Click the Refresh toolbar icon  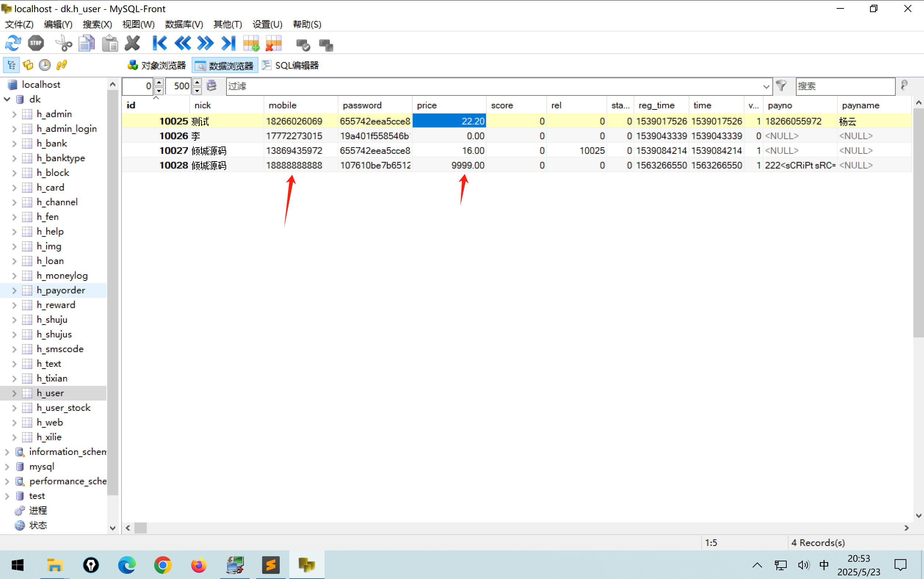click(13, 43)
